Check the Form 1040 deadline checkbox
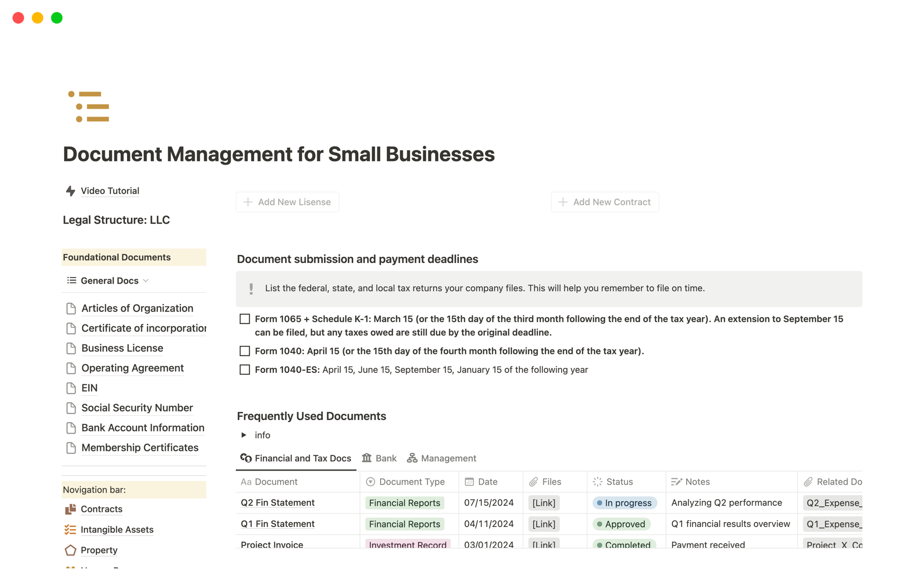Screen dimensions: 924x578 coord(244,351)
